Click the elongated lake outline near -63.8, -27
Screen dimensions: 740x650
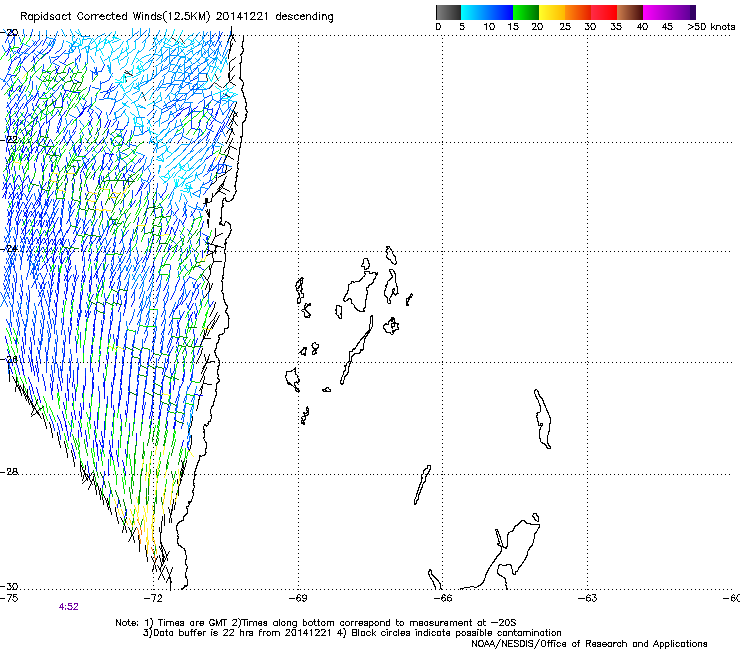543,419
